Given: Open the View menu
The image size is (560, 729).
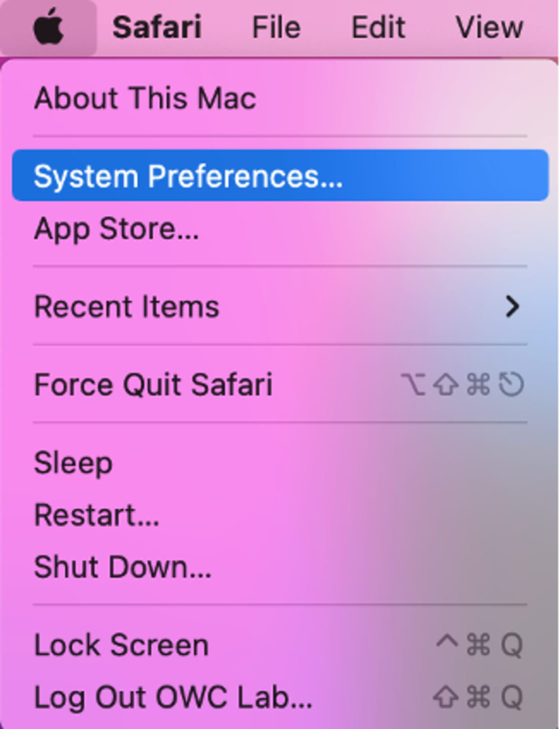Looking at the screenshot, I should click(x=490, y=27).
